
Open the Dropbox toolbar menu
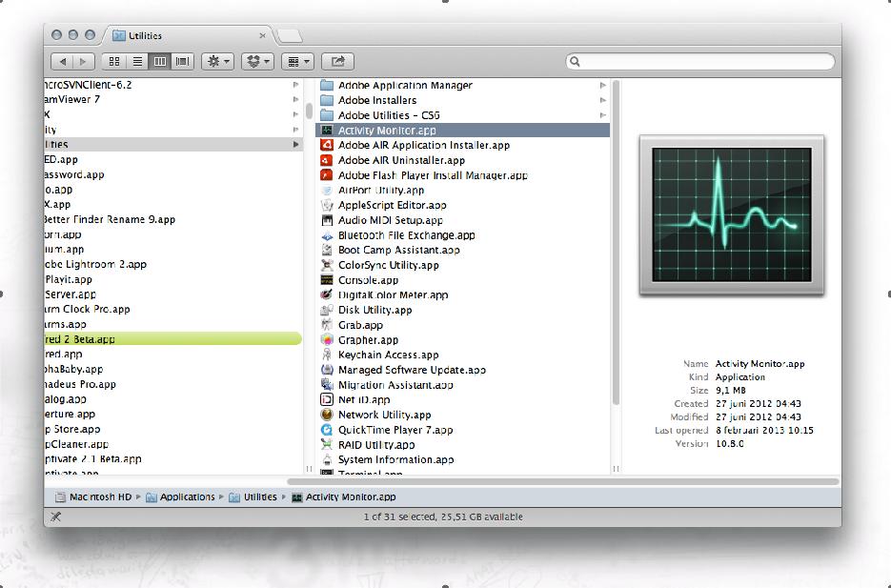pos(257,61)
